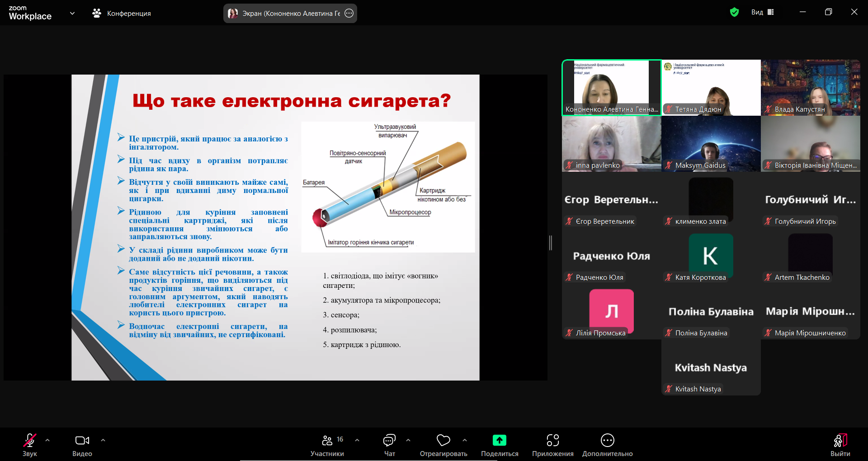The height and width of the screenshot is (461, 868).
Task: Click muted mic icon beside Artem Tkachenko
Action: pyautogui.click(x=768, y=277)
